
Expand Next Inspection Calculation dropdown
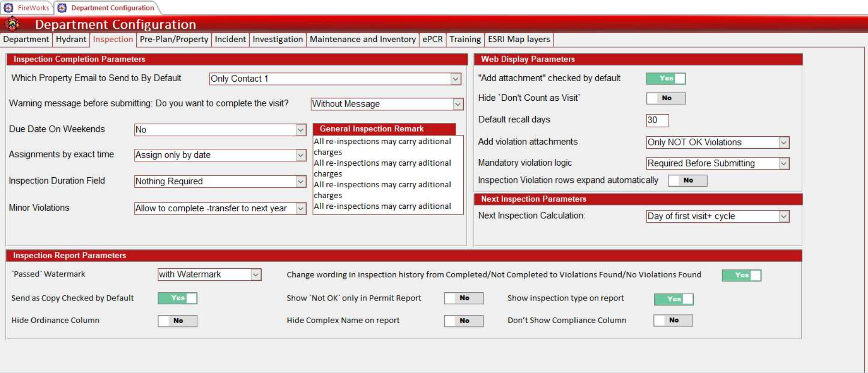tap(784, 217)
